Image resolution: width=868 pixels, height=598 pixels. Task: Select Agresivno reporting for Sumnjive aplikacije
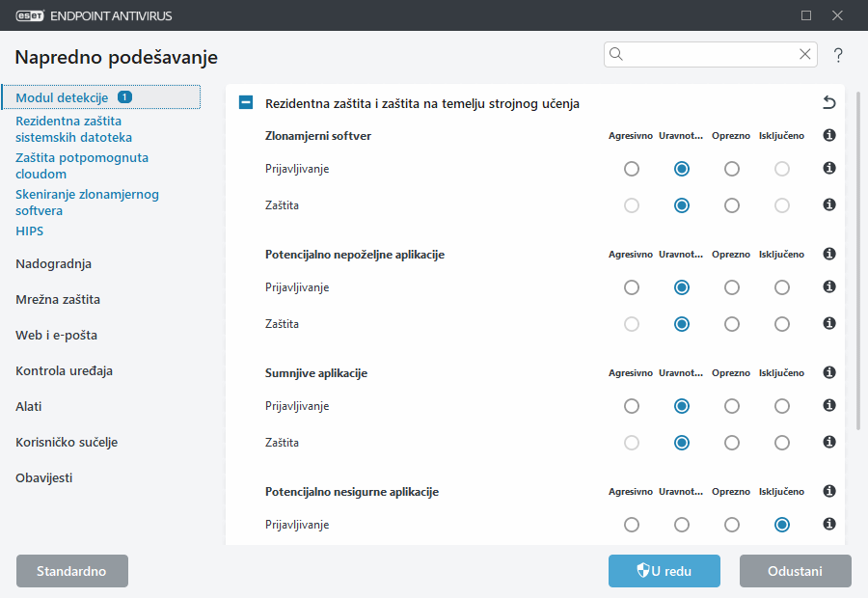[x=632, y=406]
